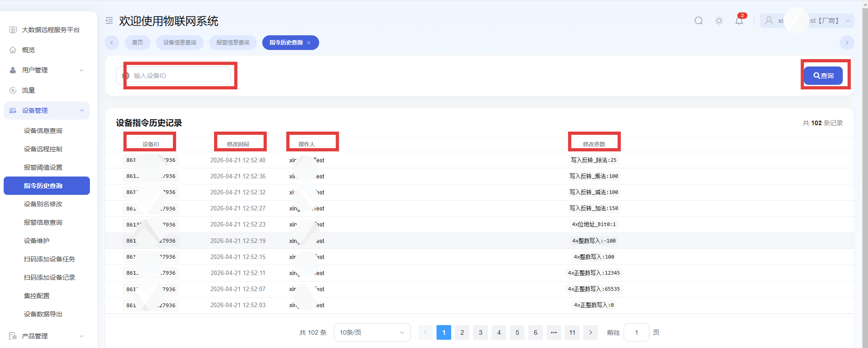Click the 操作人 column header
The height and width of the screenshot is (348, 868).
pos(307,144)
